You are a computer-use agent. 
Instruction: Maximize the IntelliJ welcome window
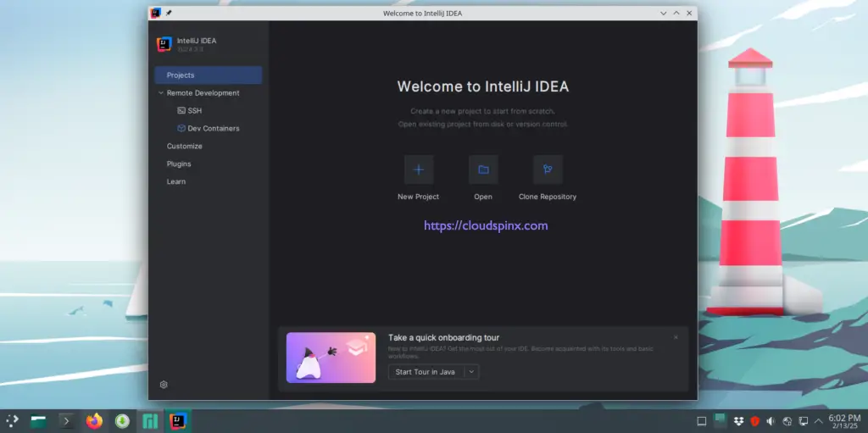[676, 14]
